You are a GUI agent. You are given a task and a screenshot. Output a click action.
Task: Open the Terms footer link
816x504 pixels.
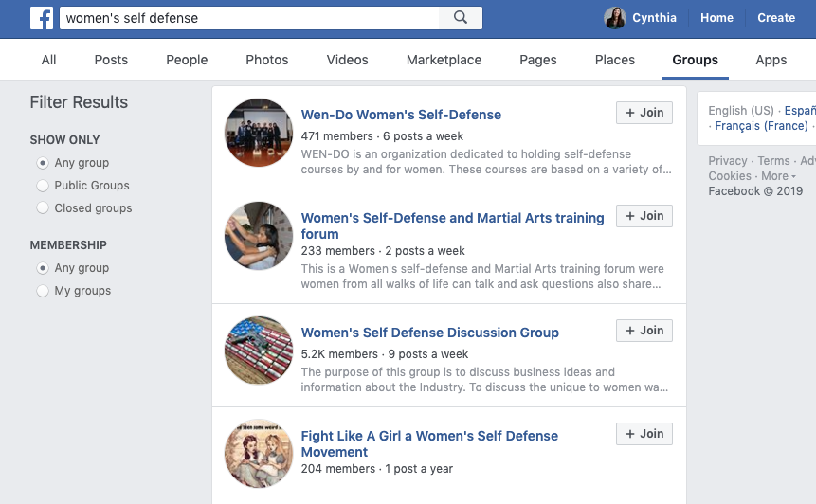click(773, 161)
